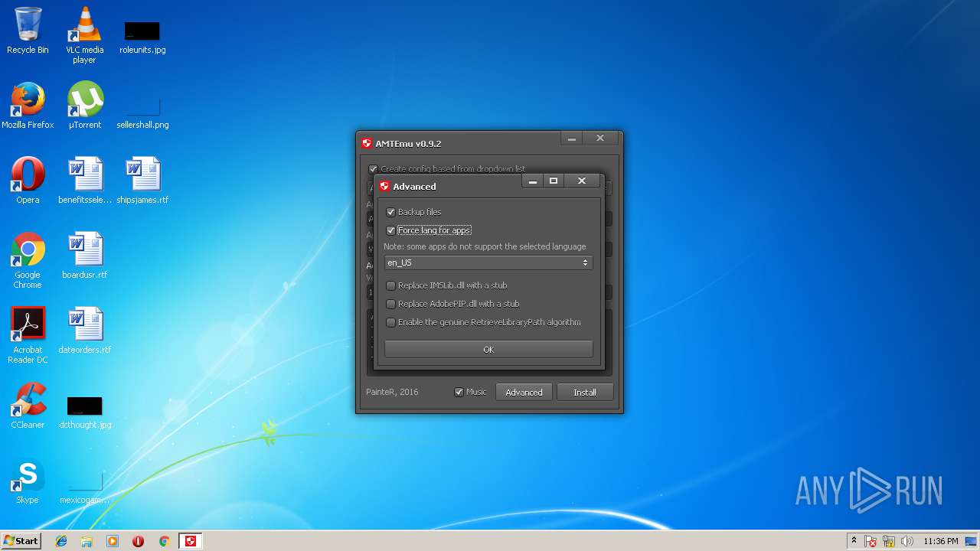980x551 pixels.
Task: Select shipsjames.rtf document icon
Action: (x=142, y=181)
